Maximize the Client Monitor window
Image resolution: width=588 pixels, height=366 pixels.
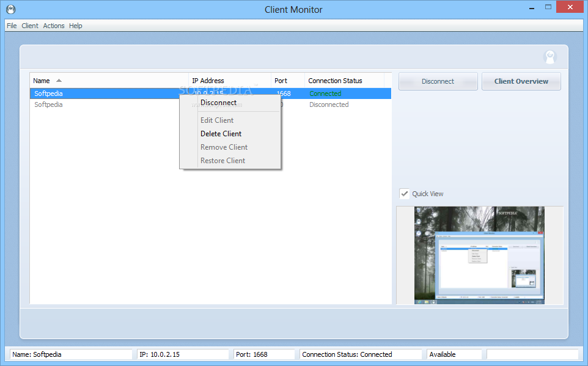[x=548, y=7]
